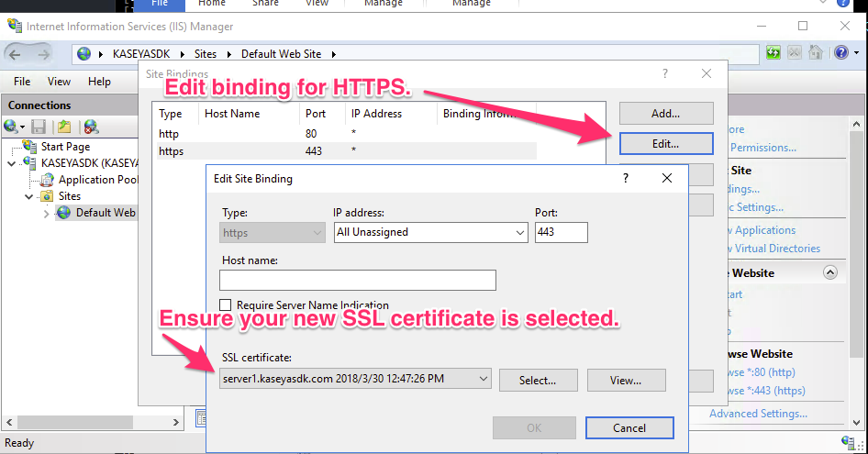Click the Back navigation arrow in IIS Manager

15,54
